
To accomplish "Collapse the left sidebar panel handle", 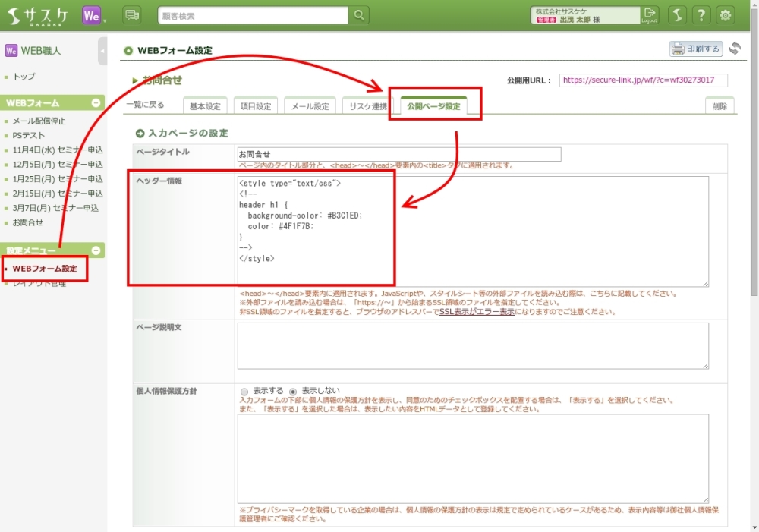I will tap(102, 51).
